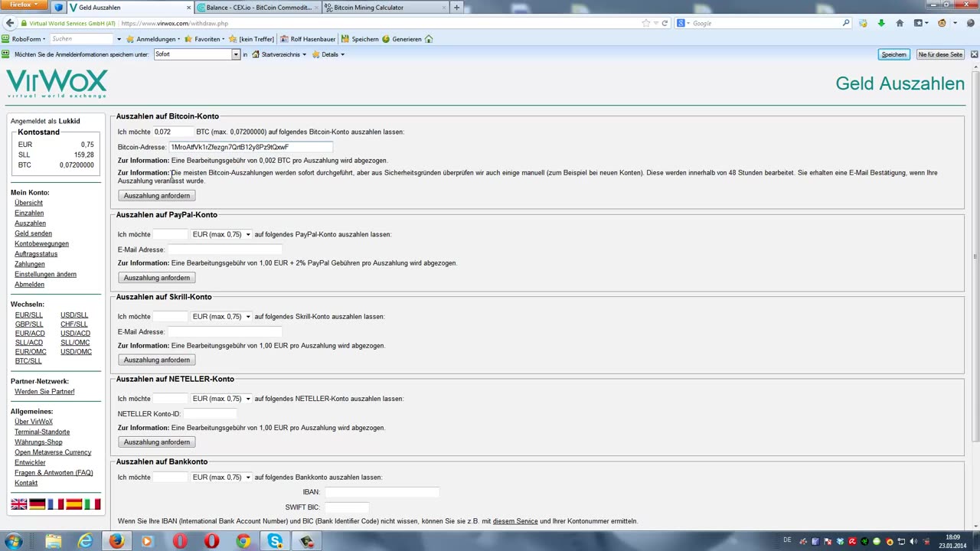Click the VirWoX logo
This screenshot has width=980, height=551.
tap(57, 83)
